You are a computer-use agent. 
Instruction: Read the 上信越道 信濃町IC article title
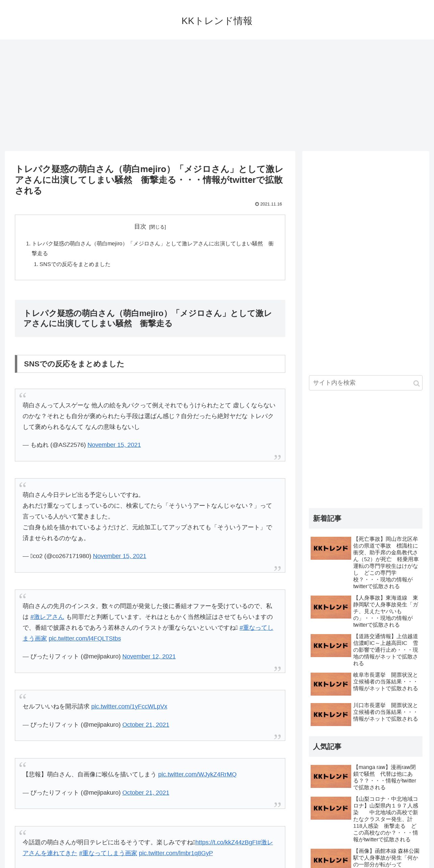coord(386,650)
